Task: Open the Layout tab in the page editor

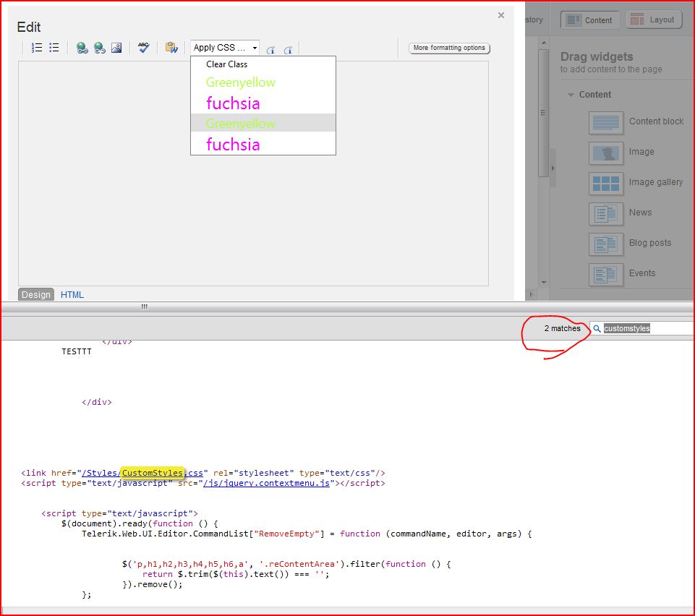Action: 654,20
